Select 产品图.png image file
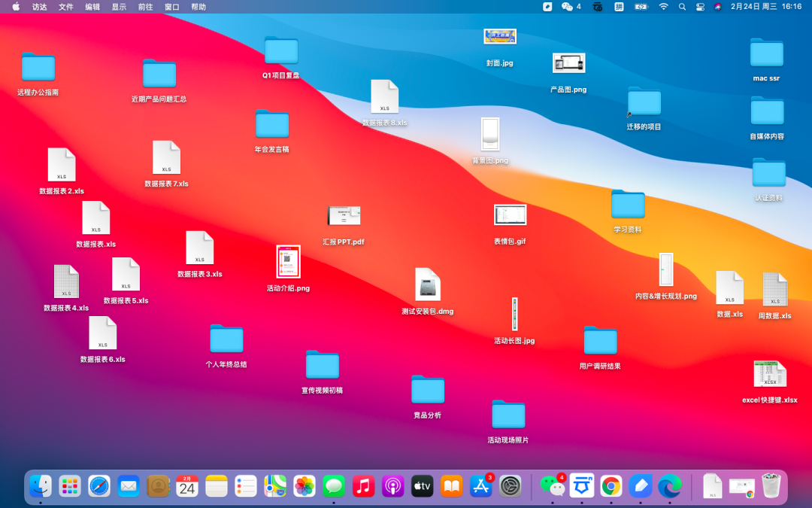 [568, 72]
